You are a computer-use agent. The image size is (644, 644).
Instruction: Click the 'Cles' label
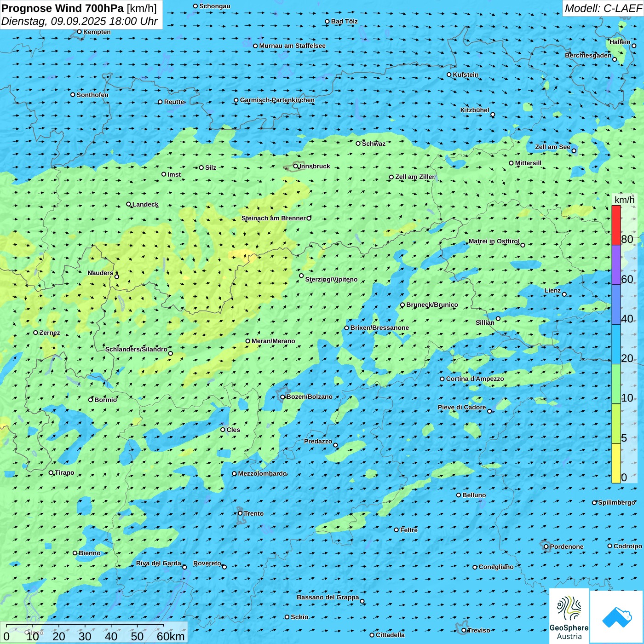pyautogui.click(x=234, y=430)
